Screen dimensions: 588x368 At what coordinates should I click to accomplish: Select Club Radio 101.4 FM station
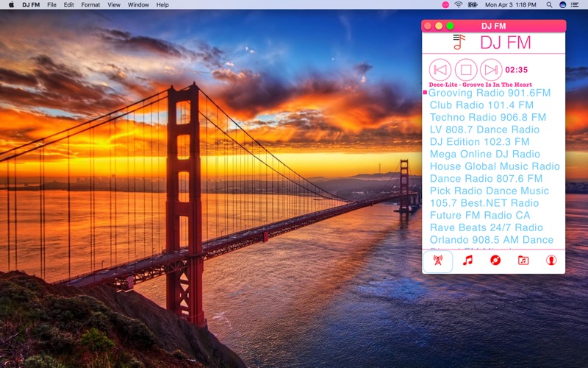[481, 105]
